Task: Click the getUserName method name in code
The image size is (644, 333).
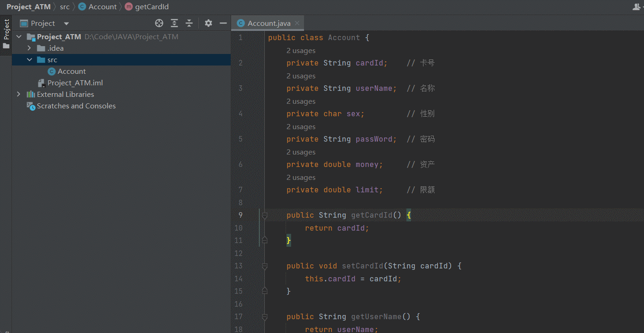Action: point(376,316)
